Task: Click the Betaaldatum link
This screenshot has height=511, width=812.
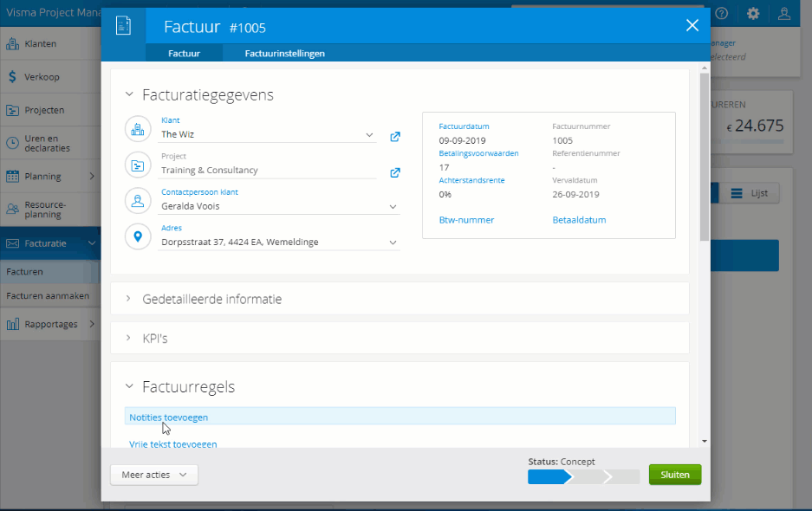Action: tap(579, 220)
